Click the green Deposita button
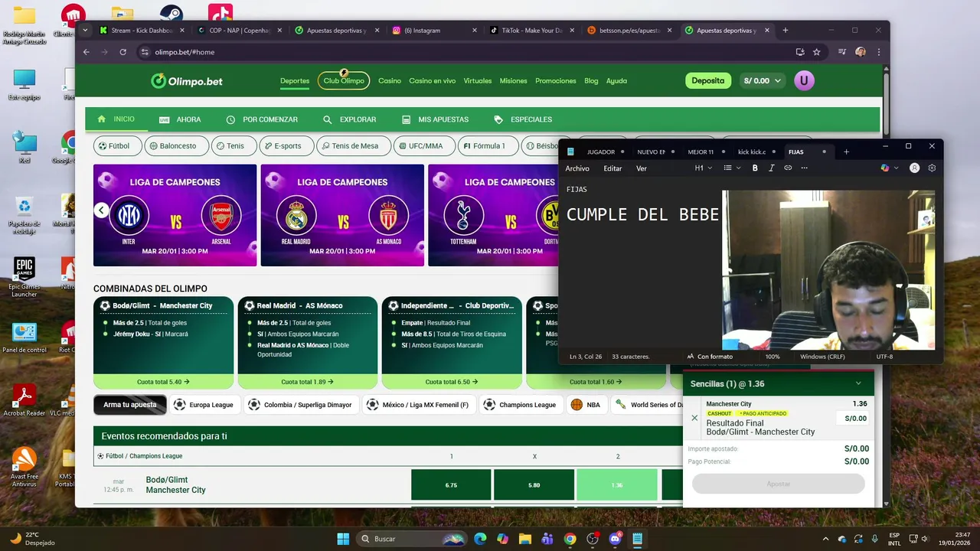Image resolution: width=980 pixels, height=551 pixels. point(708,80)
